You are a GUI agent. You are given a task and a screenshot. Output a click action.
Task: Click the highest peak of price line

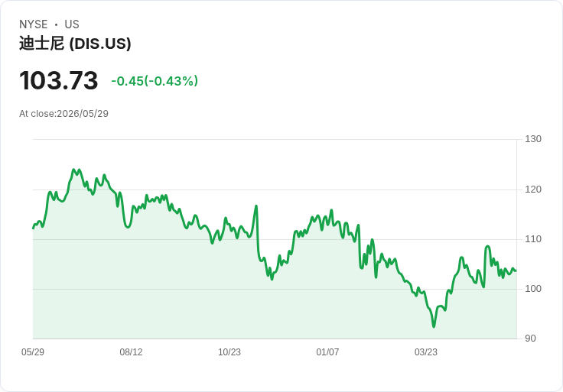(73, 170)
